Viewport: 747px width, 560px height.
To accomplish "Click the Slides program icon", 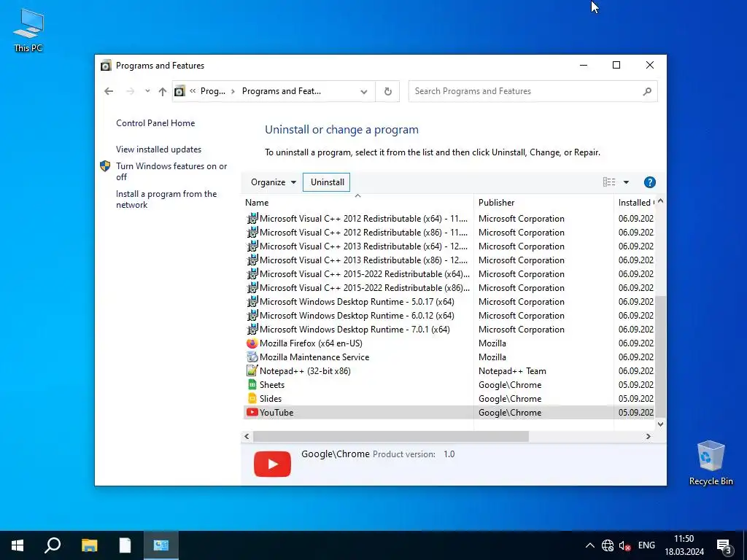I will tap(252, 399).
